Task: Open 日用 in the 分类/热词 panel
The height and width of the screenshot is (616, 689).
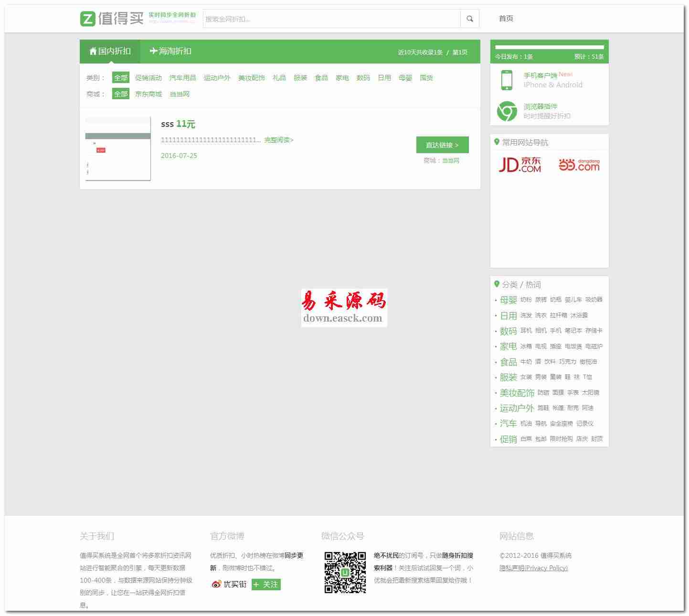Action: 509,315
